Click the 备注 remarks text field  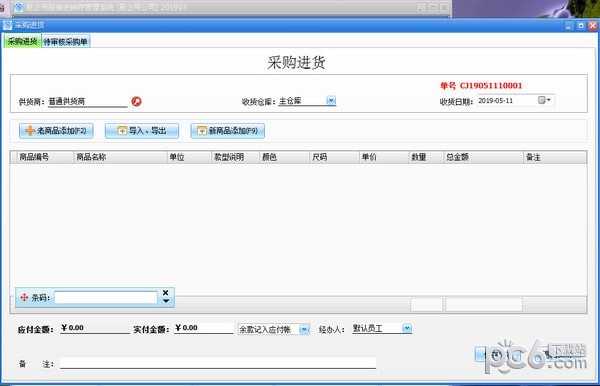[x=218, y=363]
